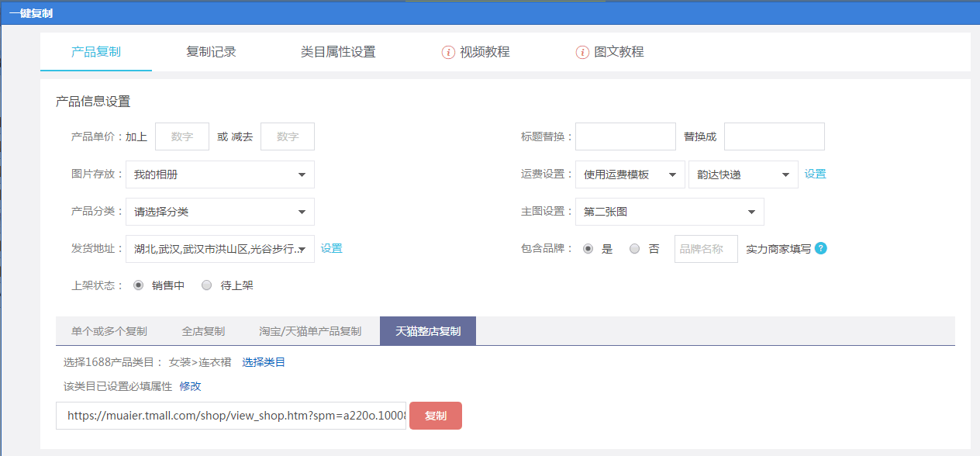This screenshot has height=456, width=980.
Task: Click the help question mark after 实力商家填写
Action: pos(821,249)
